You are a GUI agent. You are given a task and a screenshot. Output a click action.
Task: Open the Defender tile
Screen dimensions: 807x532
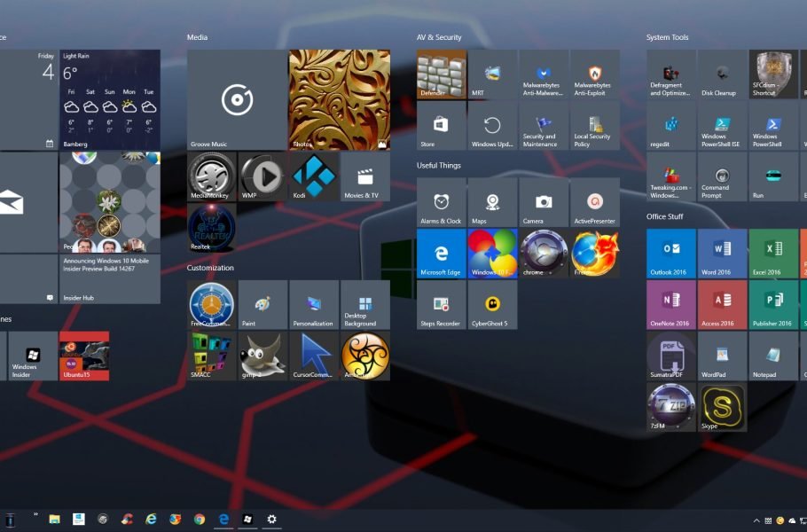coord(442,74)
